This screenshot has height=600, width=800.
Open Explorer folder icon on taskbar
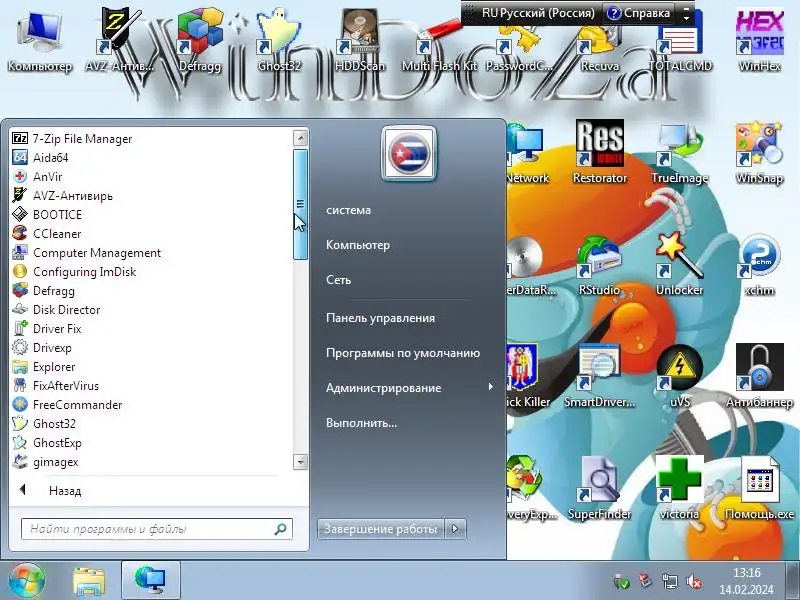(89, 581)
